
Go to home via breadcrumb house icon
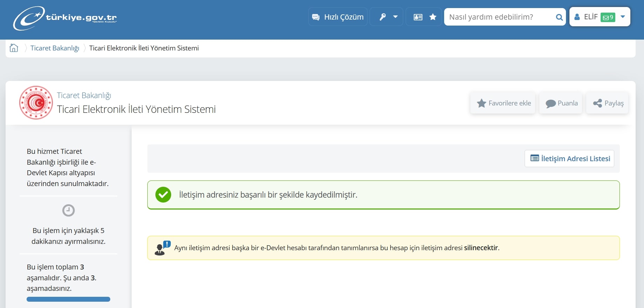[x=14, y=48]
